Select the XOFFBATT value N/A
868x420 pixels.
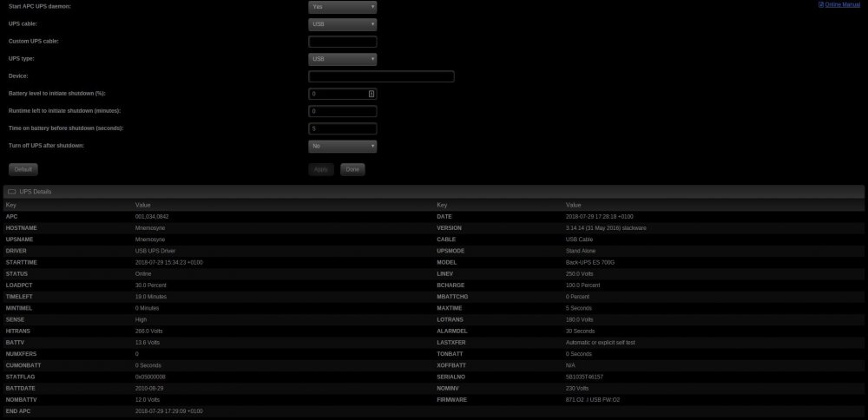pos(570,366)
